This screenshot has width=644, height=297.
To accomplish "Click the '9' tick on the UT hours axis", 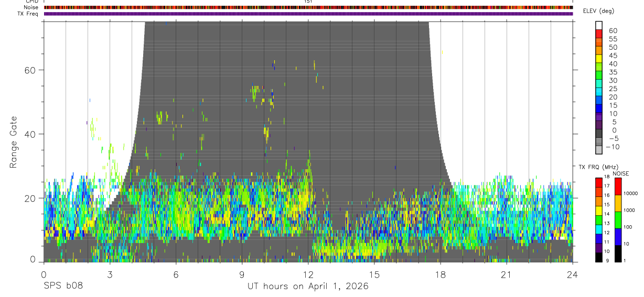I will coord(242,274).
